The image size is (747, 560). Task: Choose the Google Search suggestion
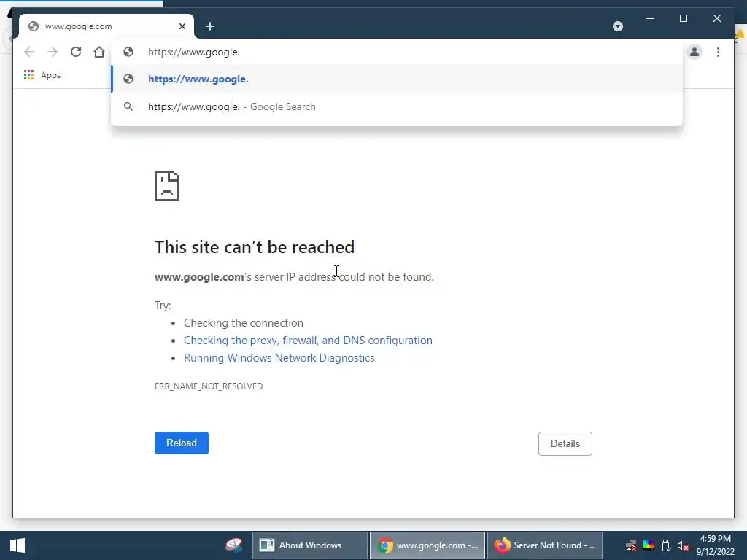[x=396, y=106]
